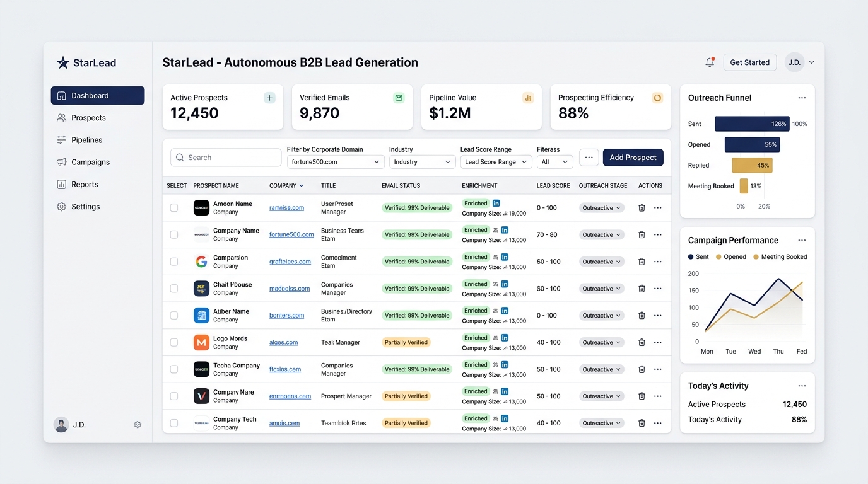Select the Comparsion row checkbox
Screen dimensions: 868x484
pos(174,262)
